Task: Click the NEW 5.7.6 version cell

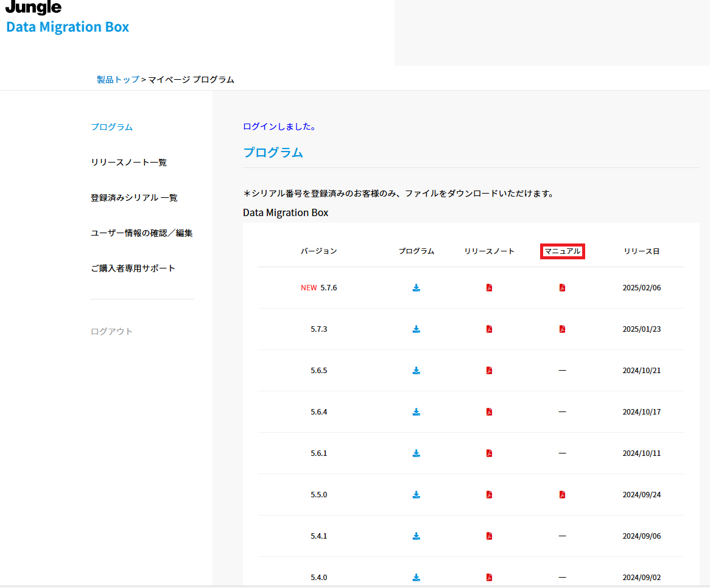Action: [x=319, y=288]
